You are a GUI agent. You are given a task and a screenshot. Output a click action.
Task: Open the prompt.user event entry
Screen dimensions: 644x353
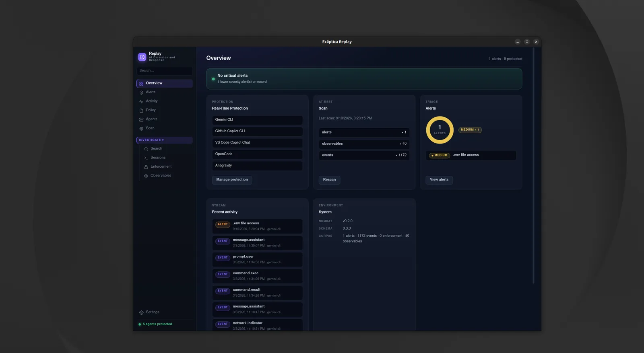[257, 259]
